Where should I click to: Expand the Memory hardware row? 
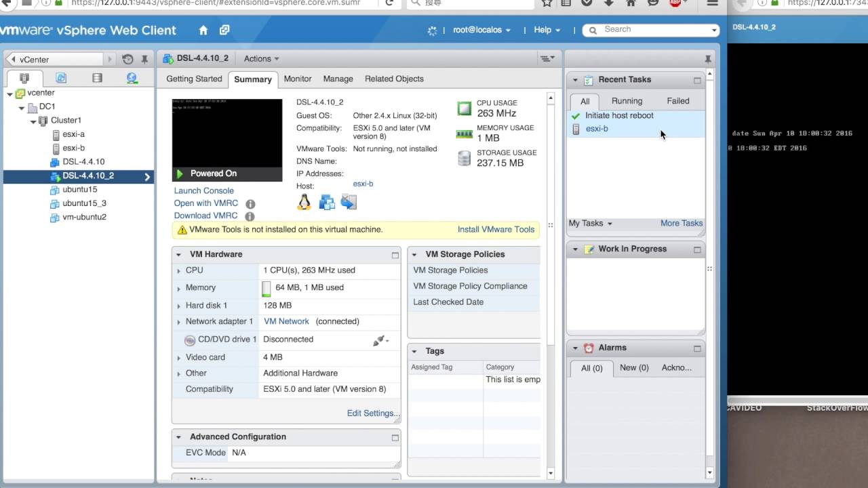tap(179, 289)
